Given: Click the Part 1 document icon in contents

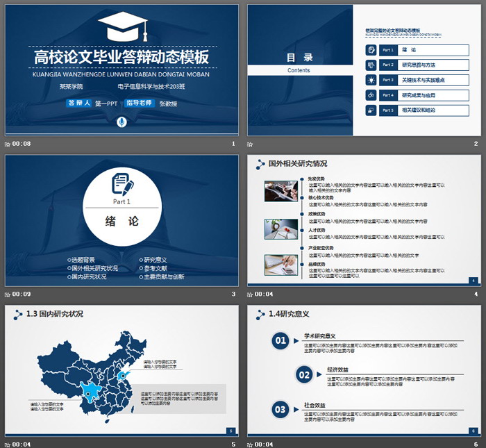Looking at the screenshot, I should tap(371, 50).
